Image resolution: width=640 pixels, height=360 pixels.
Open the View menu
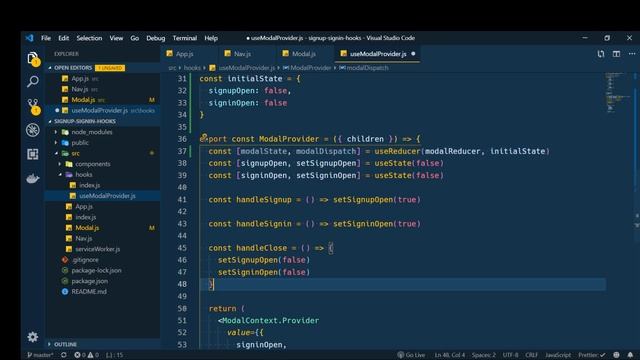point(116,38)
